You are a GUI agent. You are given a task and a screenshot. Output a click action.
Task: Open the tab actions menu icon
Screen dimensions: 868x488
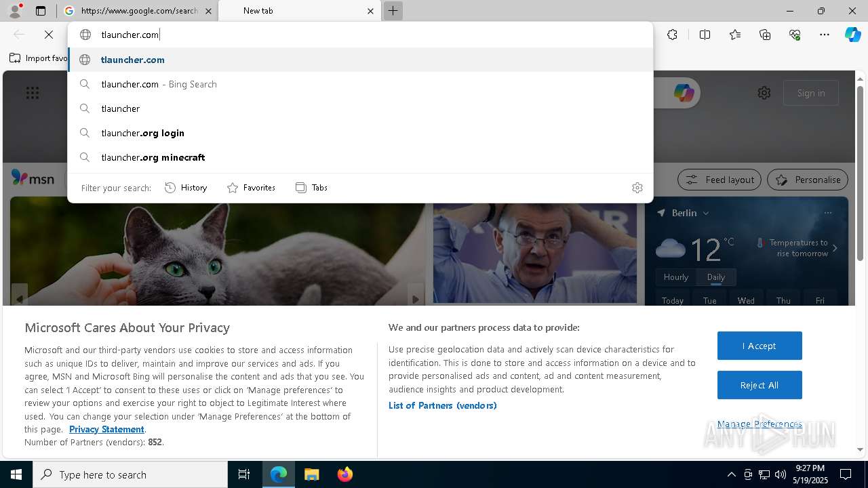(41, 11)
